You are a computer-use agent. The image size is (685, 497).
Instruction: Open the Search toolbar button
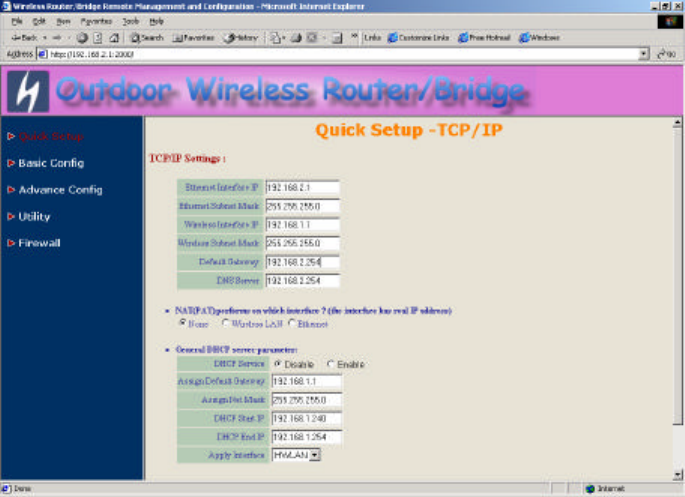(x=147, y=38)
